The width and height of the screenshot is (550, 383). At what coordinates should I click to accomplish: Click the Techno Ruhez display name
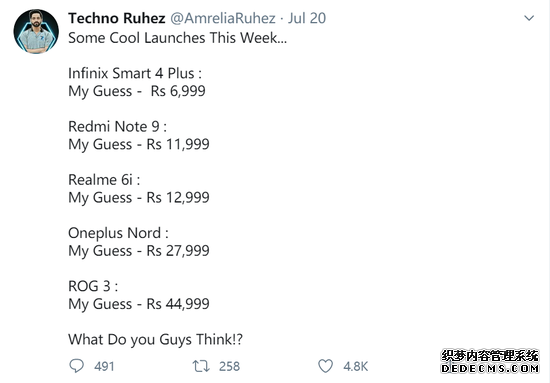click(x=116, y=18)
